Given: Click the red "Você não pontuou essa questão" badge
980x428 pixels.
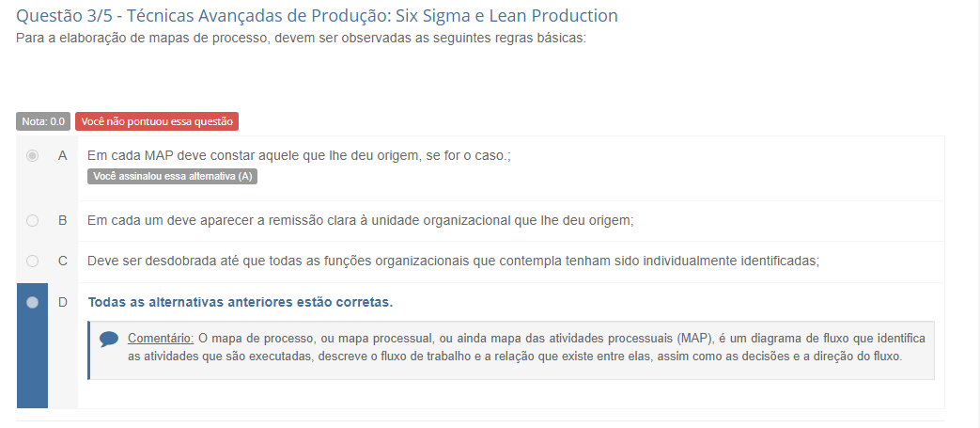Looking at the screenshot, I should tap(157, 121).
